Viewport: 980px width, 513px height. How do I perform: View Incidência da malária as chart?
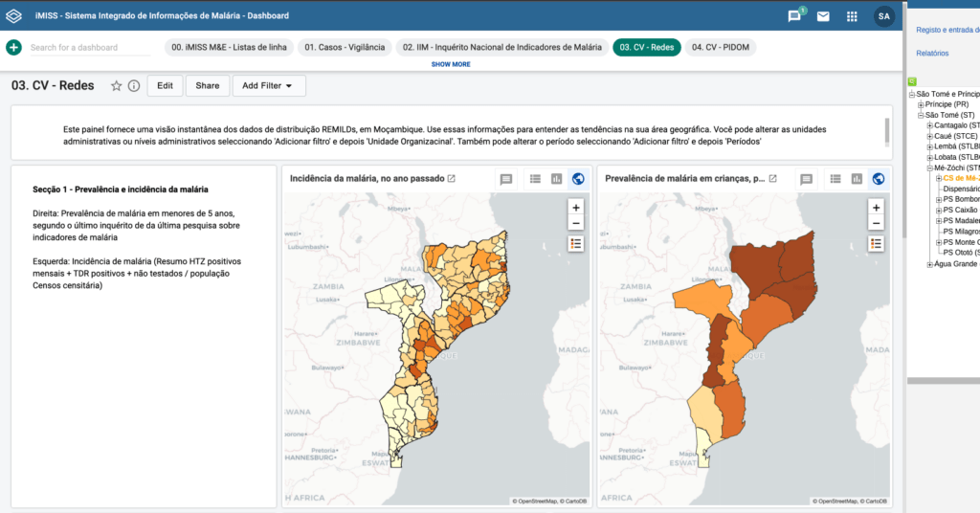pos(556,179)
